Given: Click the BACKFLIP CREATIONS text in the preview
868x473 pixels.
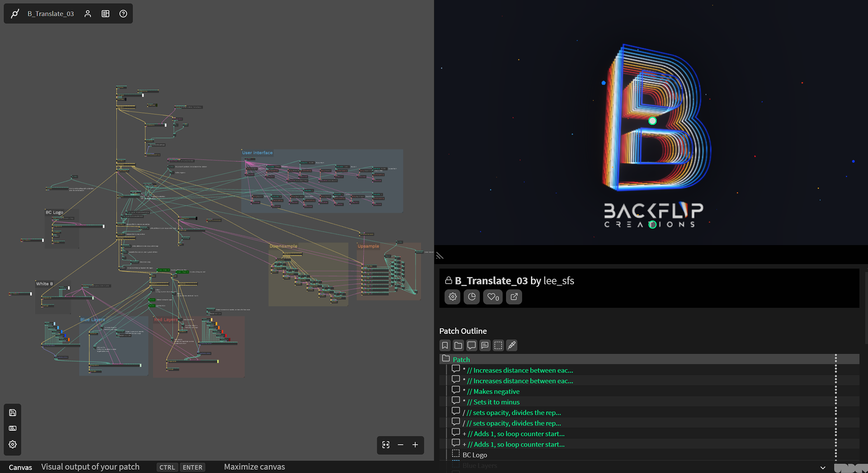Looking at the screenshot, I should pos(653,215).
